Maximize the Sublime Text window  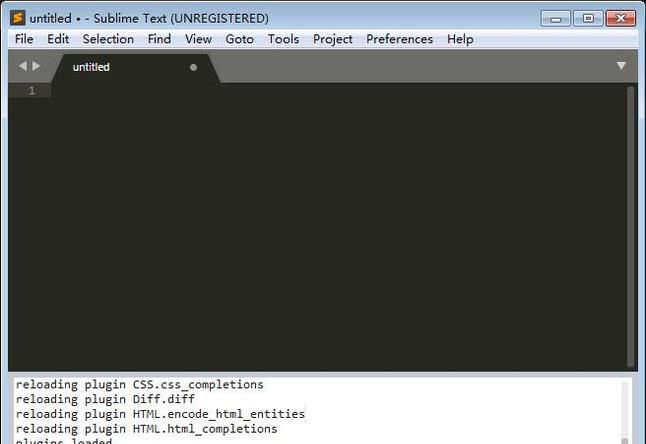(588, 19)
